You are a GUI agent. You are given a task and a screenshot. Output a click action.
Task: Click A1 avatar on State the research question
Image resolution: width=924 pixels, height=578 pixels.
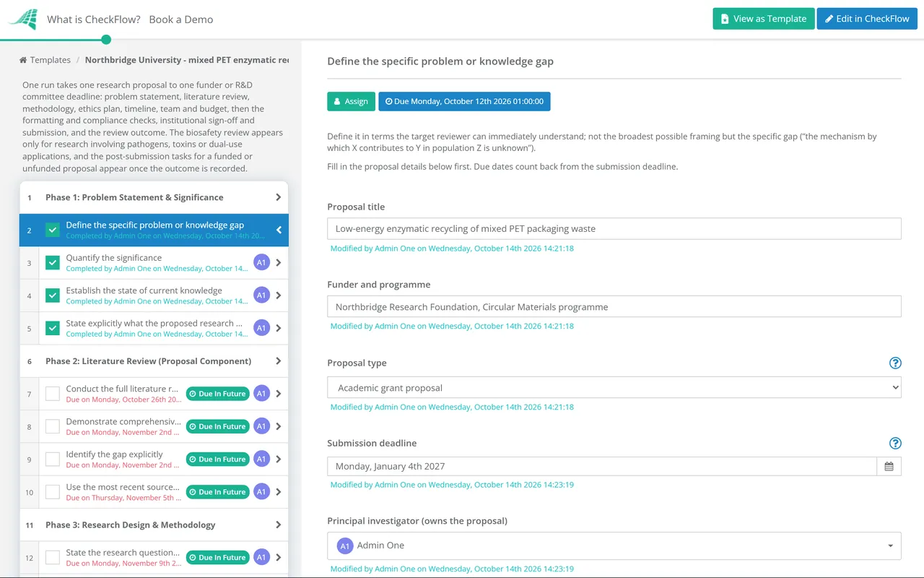pos(261,557)
